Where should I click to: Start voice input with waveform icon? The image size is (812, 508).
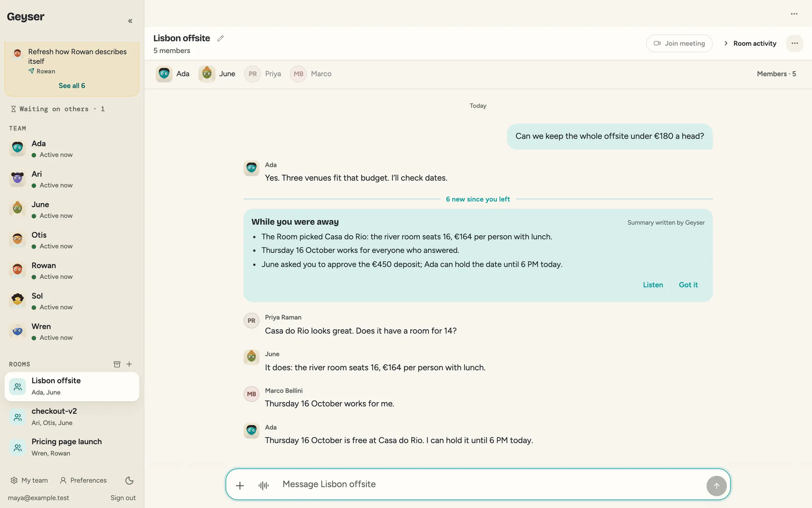[x=263, y=485]
